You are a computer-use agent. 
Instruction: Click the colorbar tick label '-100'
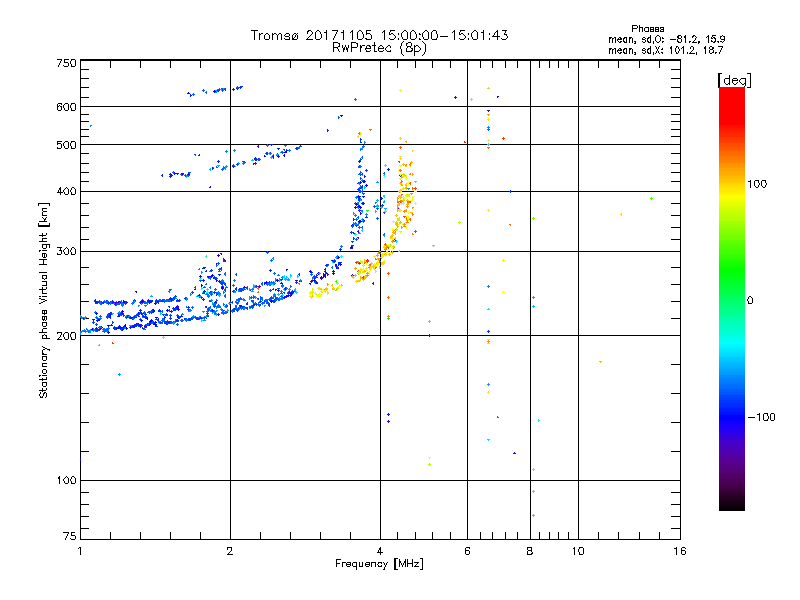point(762,417)
